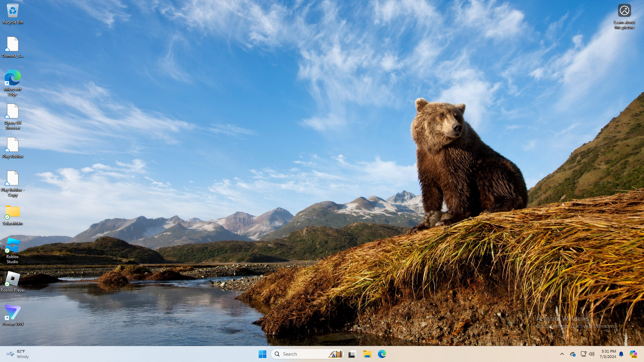Viewport: 644px width, 362px height.
Task: Open File Explorer from the taskbar
Action: point(367,354)
